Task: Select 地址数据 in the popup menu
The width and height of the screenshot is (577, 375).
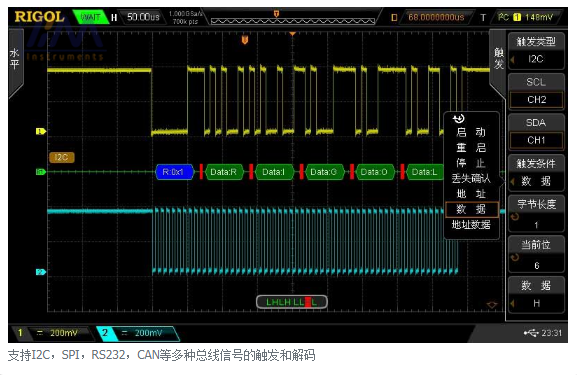Action: pos(471,224)
